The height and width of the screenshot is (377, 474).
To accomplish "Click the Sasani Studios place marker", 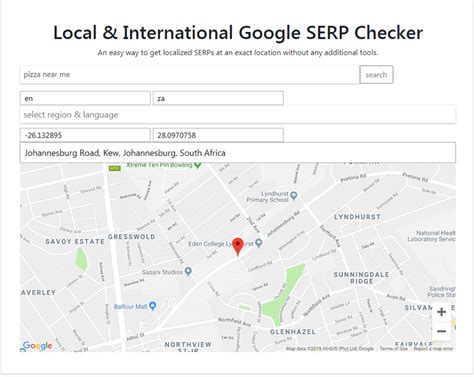I will coord(188,271).
